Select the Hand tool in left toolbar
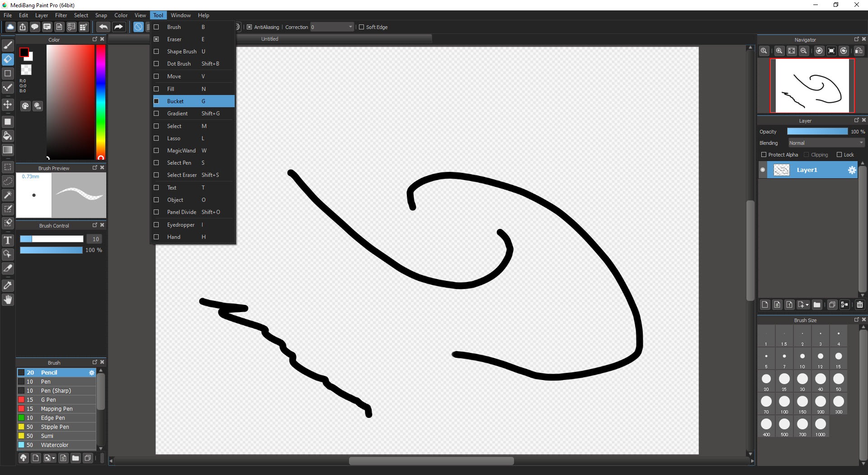This screenshot has width=868, height=475. pyautogui.click(x=8, y=299)
